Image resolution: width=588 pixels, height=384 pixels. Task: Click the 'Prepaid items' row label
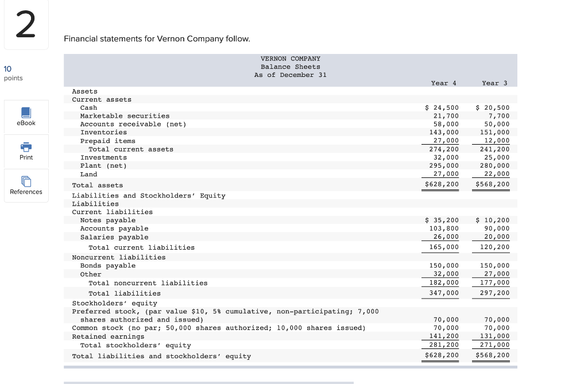[107, 141]
